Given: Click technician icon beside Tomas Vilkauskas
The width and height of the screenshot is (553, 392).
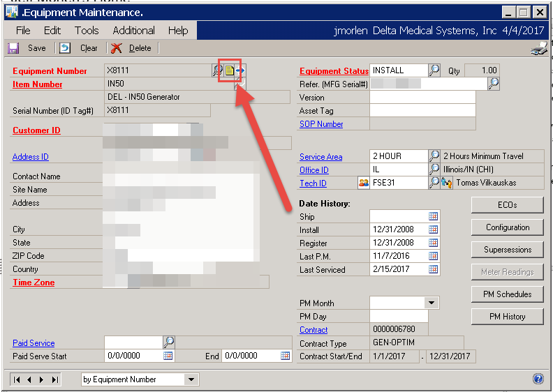Looking at the screenshot, I should pos(446,183).
